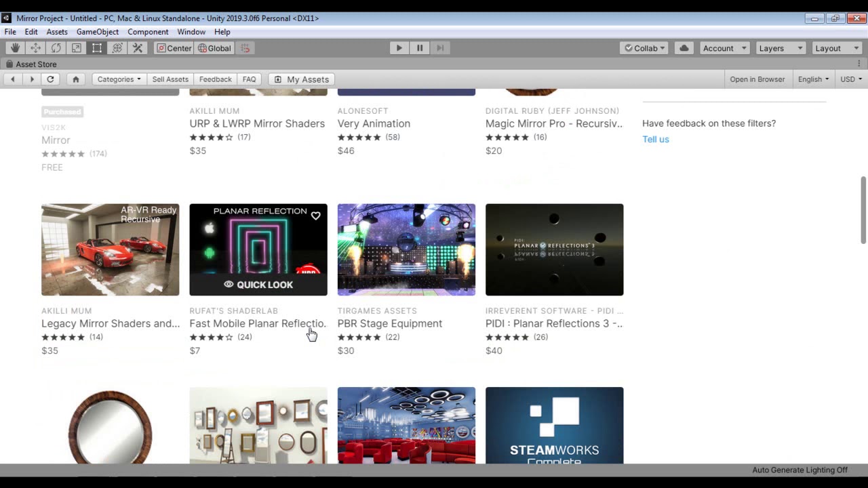Go forward in Asset Store
The width and height of the screenshot is (868, 488).
pos(31,79)
